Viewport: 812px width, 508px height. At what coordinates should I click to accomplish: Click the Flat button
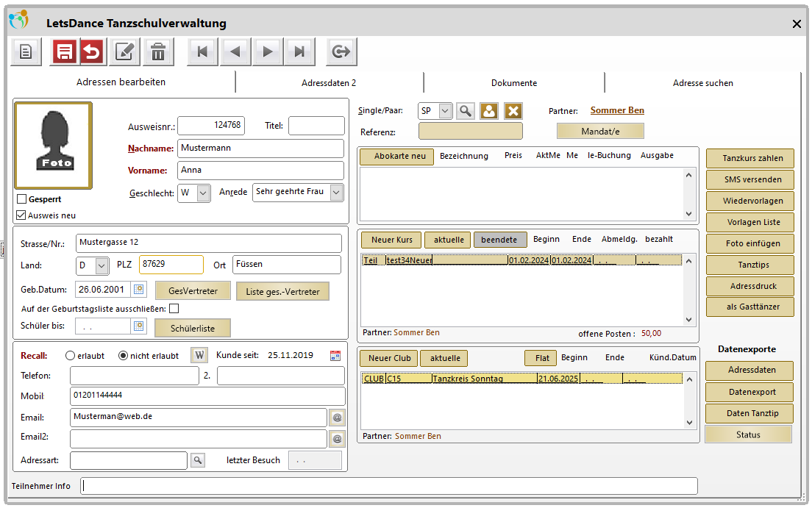tap(541, 358)
